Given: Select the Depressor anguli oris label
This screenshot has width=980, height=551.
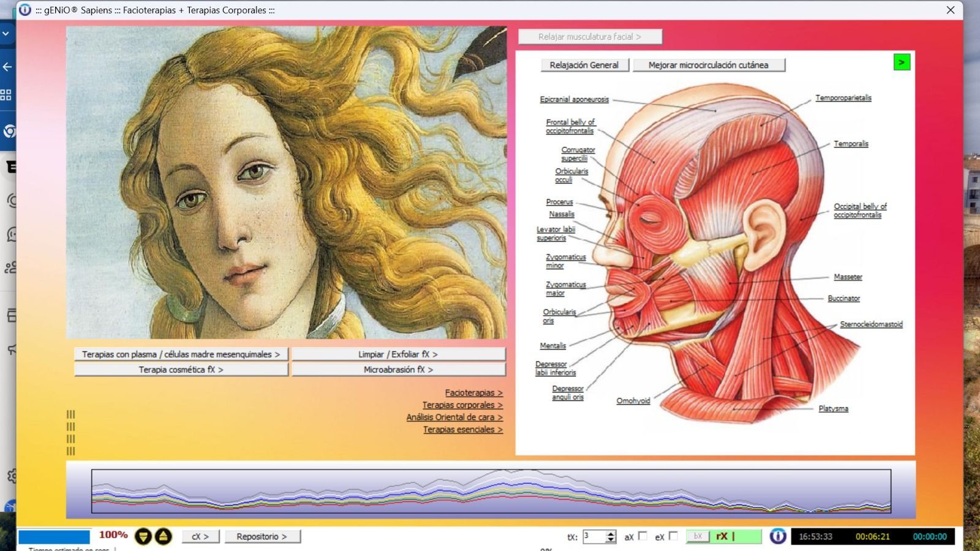Looking at the screenshot, I should 567,392.
